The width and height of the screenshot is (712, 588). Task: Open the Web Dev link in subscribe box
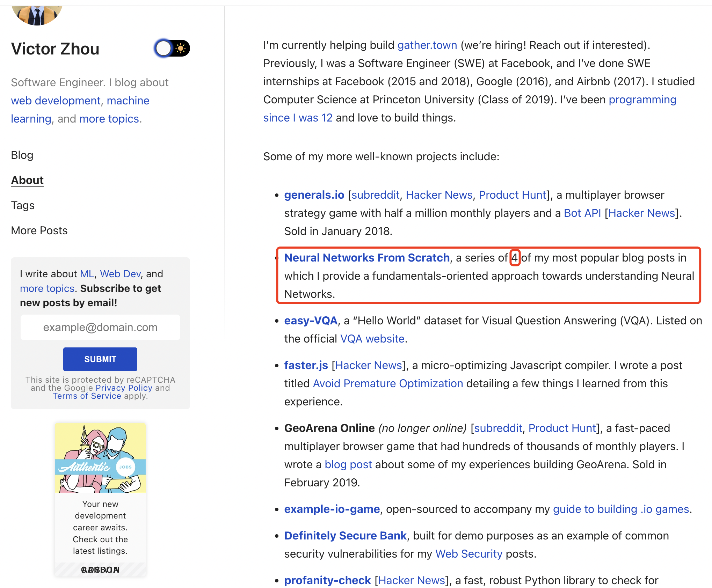121,274
